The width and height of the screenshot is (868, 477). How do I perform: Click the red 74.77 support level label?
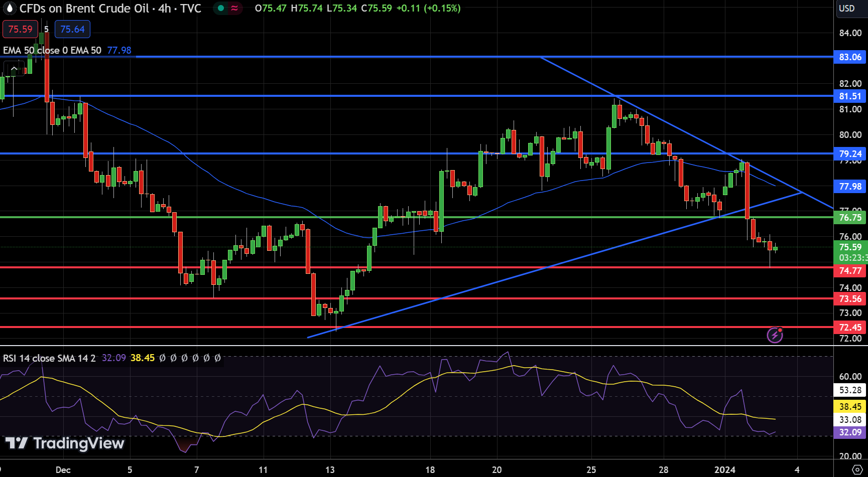pyautogui.click(x=850, y=271)
